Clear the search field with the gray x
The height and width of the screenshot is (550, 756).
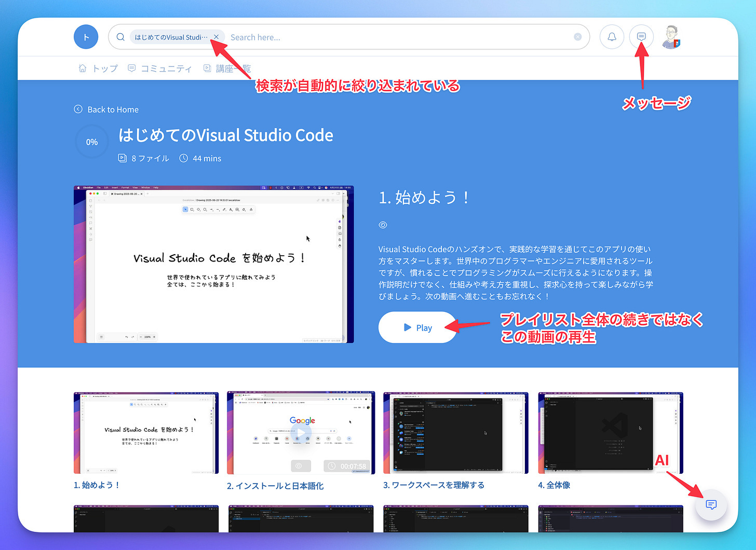578,37
